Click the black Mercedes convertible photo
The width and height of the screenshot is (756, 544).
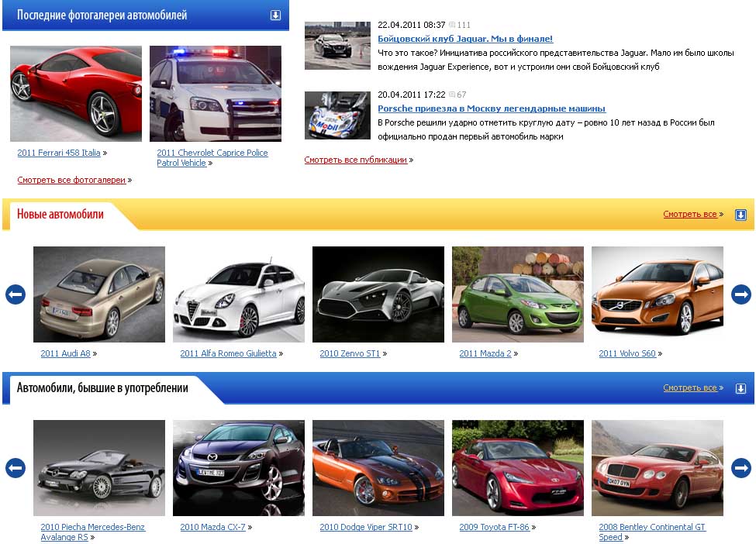tap(98, 468)
